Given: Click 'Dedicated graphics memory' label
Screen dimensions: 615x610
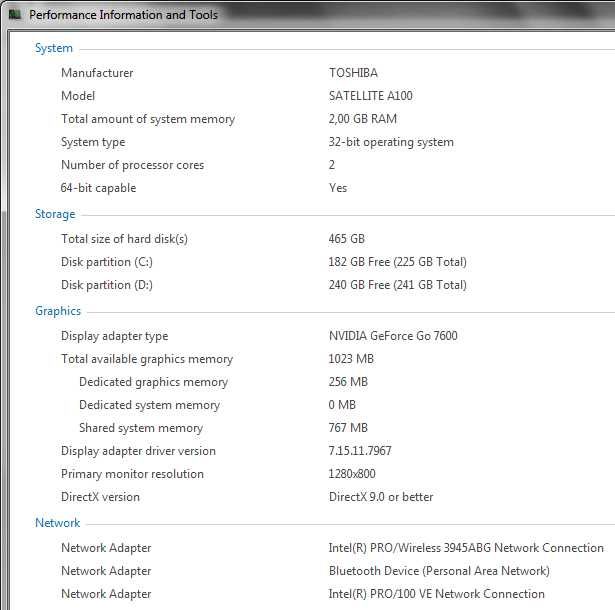Looking at the screenshot, I should (153, 382).
